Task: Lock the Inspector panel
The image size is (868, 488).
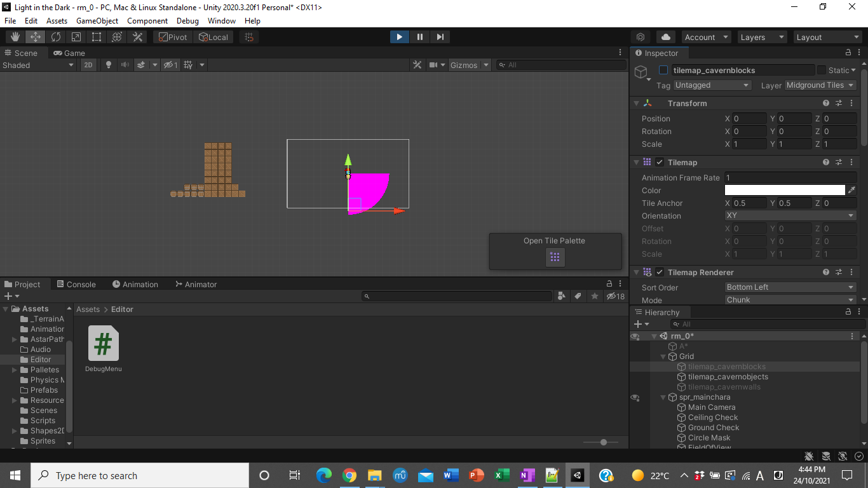Action: pos(848,53)
